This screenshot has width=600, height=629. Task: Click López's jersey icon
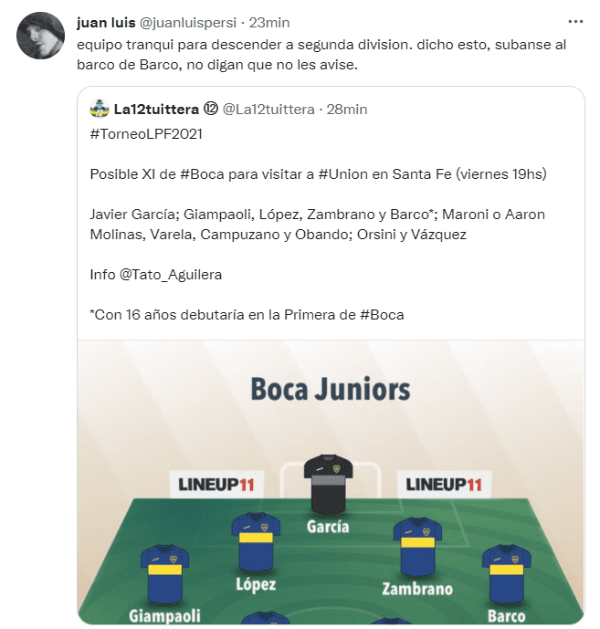[255, 541]
